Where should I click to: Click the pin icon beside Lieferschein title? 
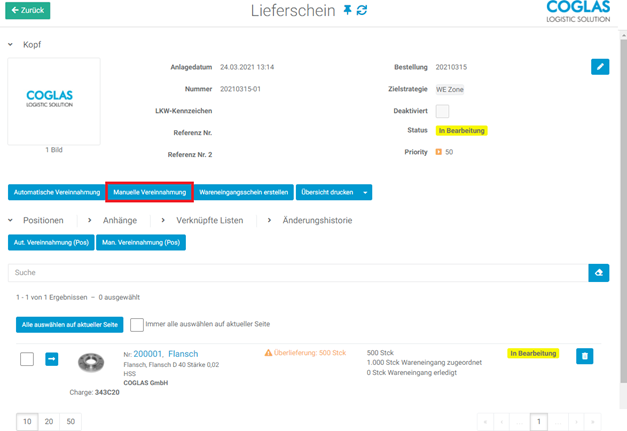click(x=347, y=10)
